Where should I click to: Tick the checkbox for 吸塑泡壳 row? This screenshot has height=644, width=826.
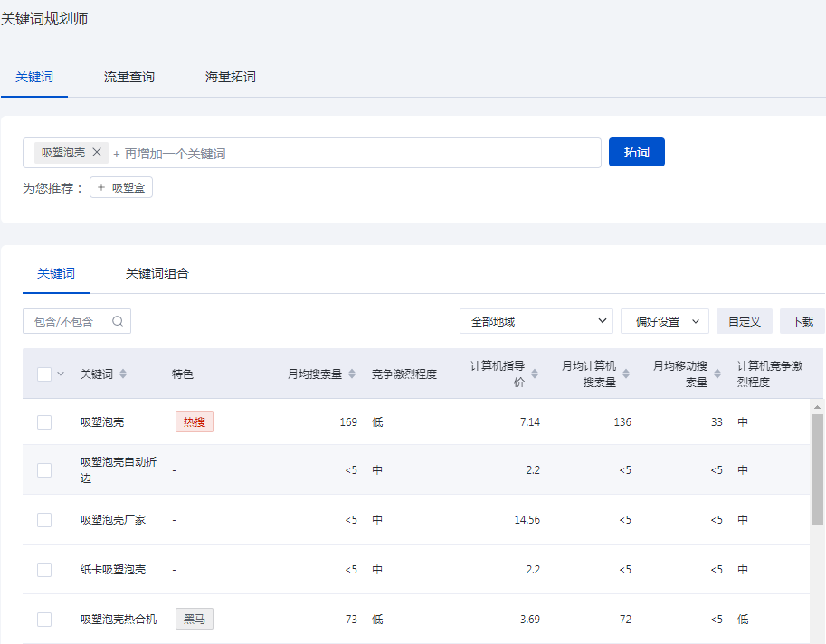[x=44, y=422]
